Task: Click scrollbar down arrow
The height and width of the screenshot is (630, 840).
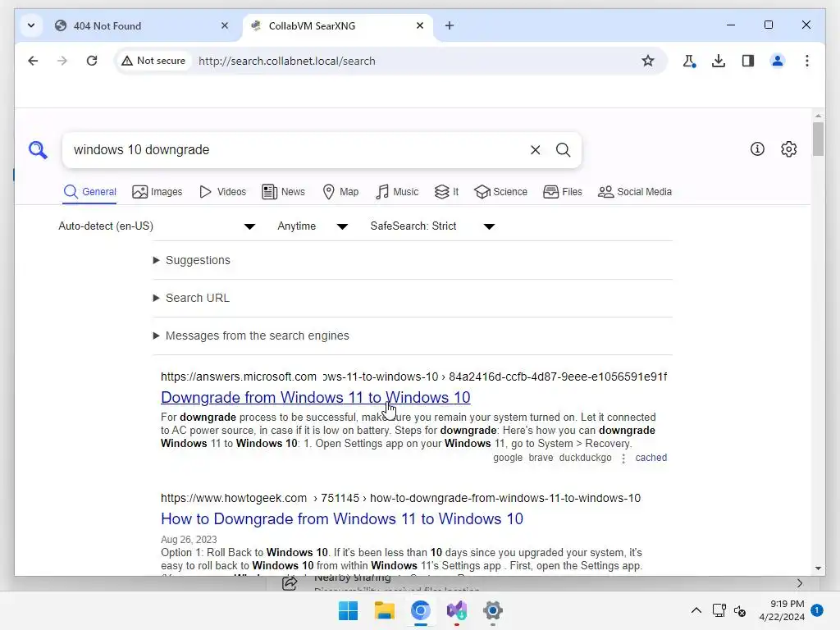Action: point(818,568)
